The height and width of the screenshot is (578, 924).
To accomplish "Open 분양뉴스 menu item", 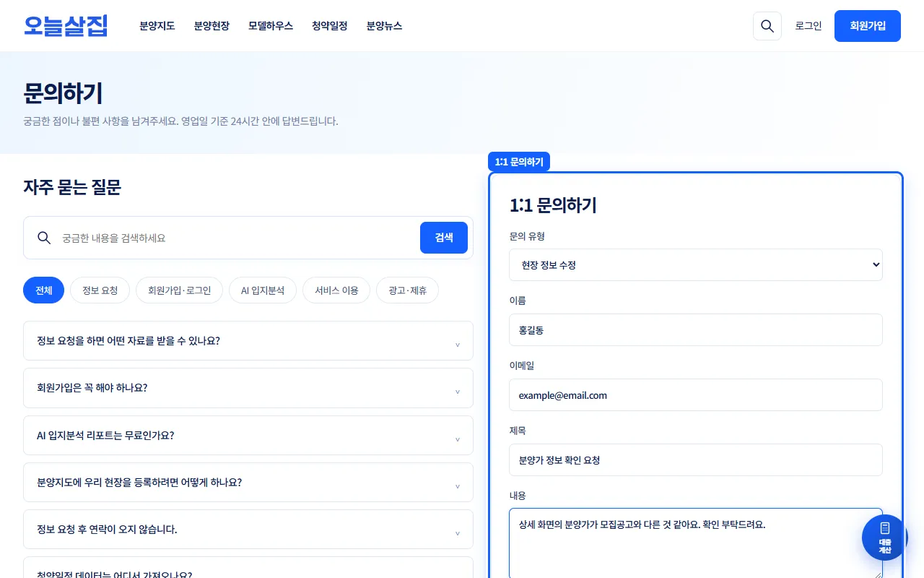I will click(x=384, y=26).
